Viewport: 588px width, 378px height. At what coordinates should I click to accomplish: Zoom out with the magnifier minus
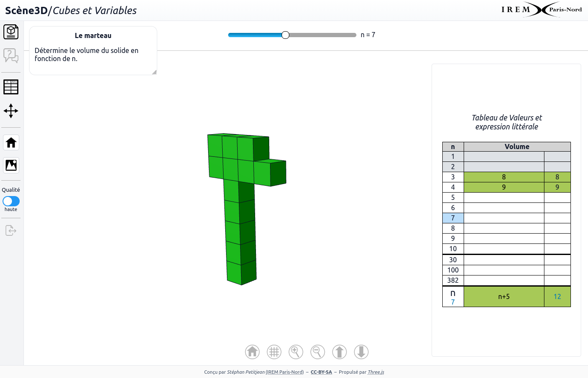coord(318,352)
